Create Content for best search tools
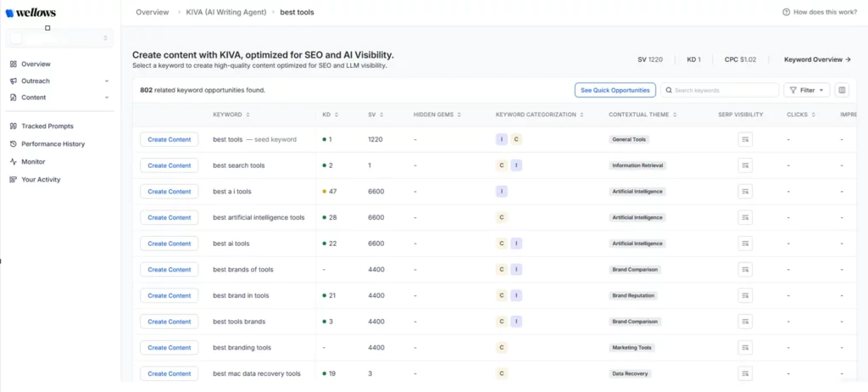This screenshot has width=868, height=392. (169, 165)
